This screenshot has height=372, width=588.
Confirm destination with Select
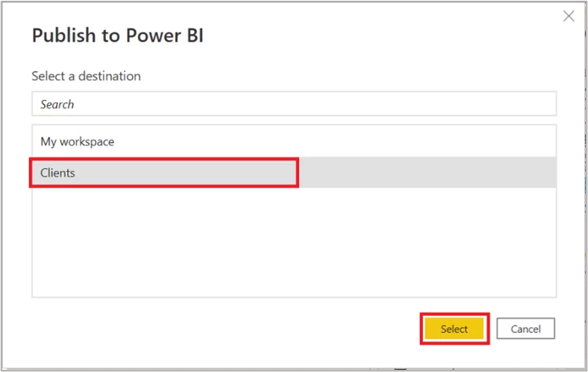pyautogui.click(x=454, y=329)
